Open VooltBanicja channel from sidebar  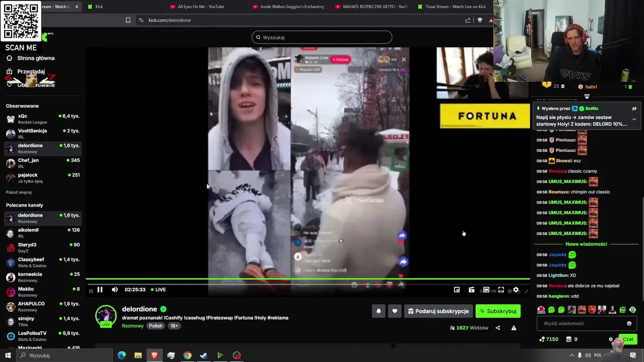click(x=43, y=133)
